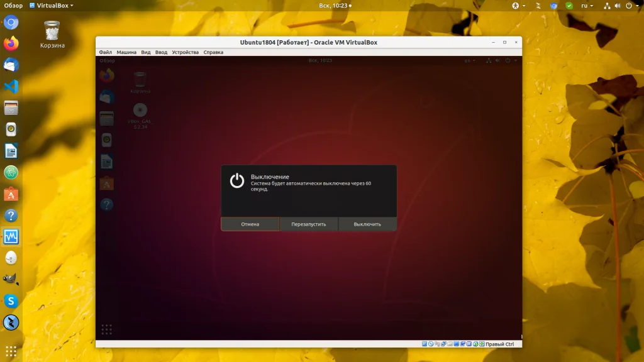
Task: Open the accessibility menu in top panel
Action: pos(518,5)
